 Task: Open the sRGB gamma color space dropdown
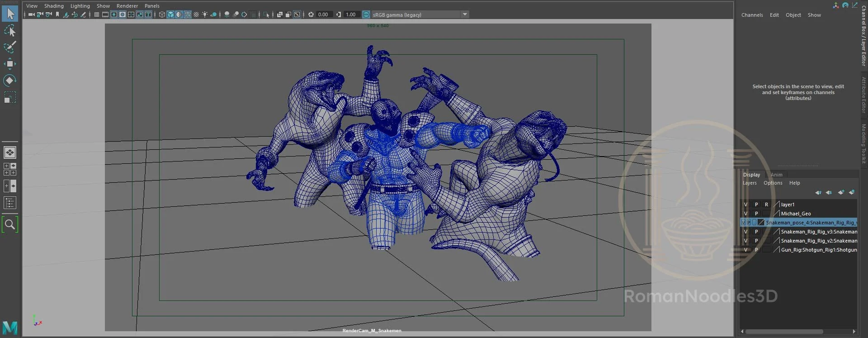pyautogui.click(x=464, y=14)
